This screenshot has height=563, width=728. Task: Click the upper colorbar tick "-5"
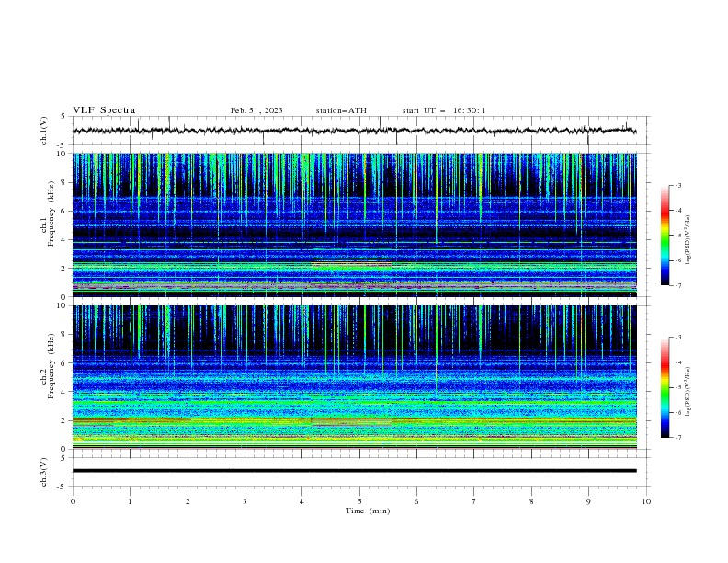point(678,236)
